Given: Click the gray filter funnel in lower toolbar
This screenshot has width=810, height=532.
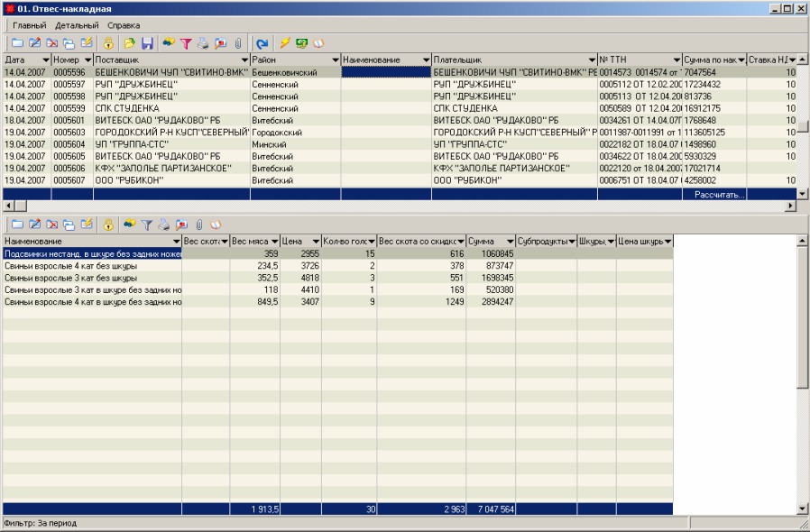Looking at the screenshot, I should point(147,224).
